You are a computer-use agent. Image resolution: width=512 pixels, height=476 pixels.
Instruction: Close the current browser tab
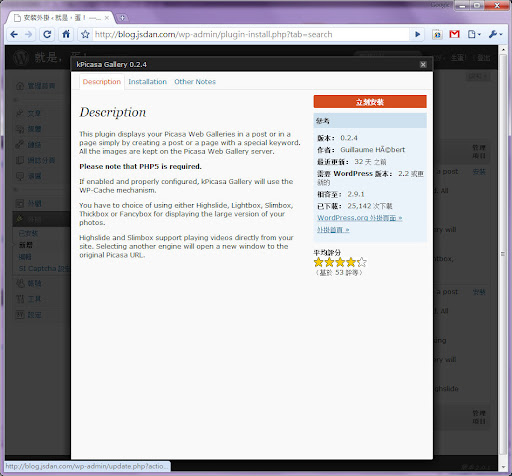coord(107,18)
